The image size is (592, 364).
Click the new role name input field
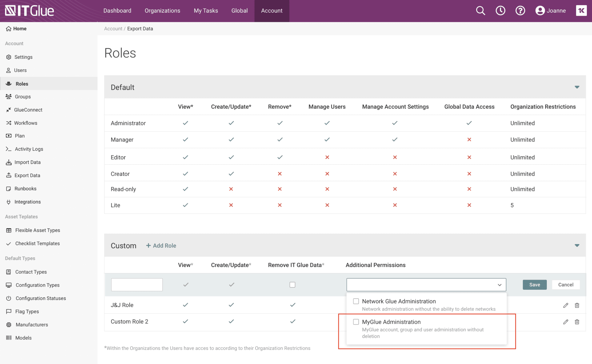click(137, 285)
